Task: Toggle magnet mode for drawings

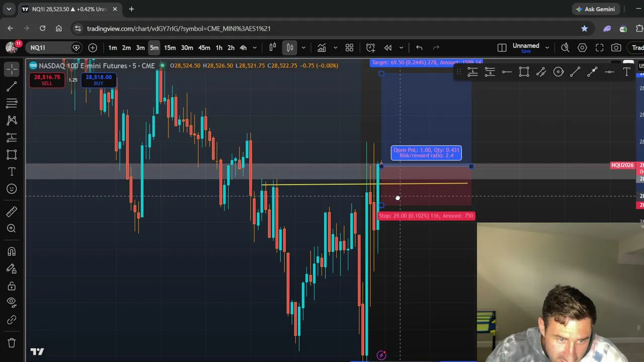Action: tap(12, 251)
